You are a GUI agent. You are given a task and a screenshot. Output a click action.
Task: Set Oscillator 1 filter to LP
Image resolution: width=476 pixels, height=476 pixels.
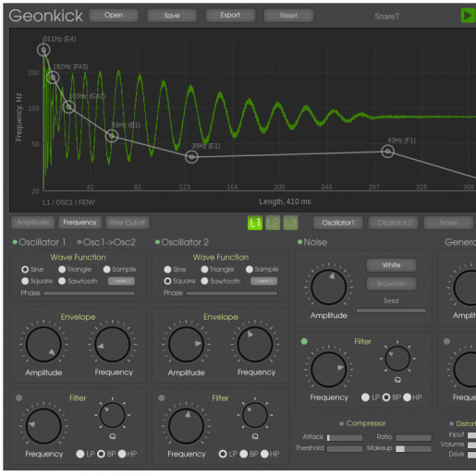(80, 454)
